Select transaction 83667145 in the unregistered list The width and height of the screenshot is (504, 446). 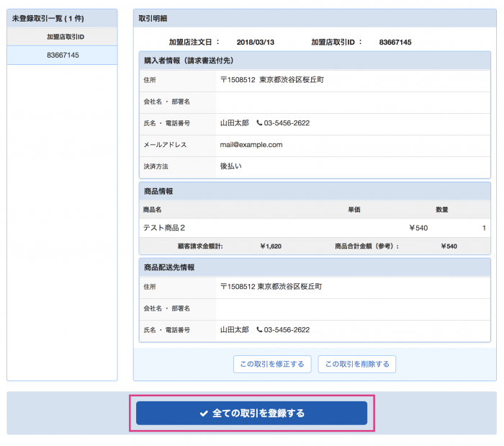pyautogui.click(x=63, y=55)
